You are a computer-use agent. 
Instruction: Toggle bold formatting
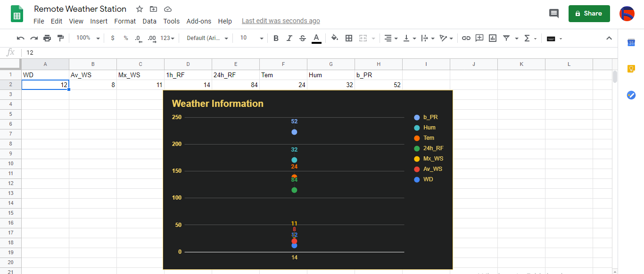pos(276,38)
